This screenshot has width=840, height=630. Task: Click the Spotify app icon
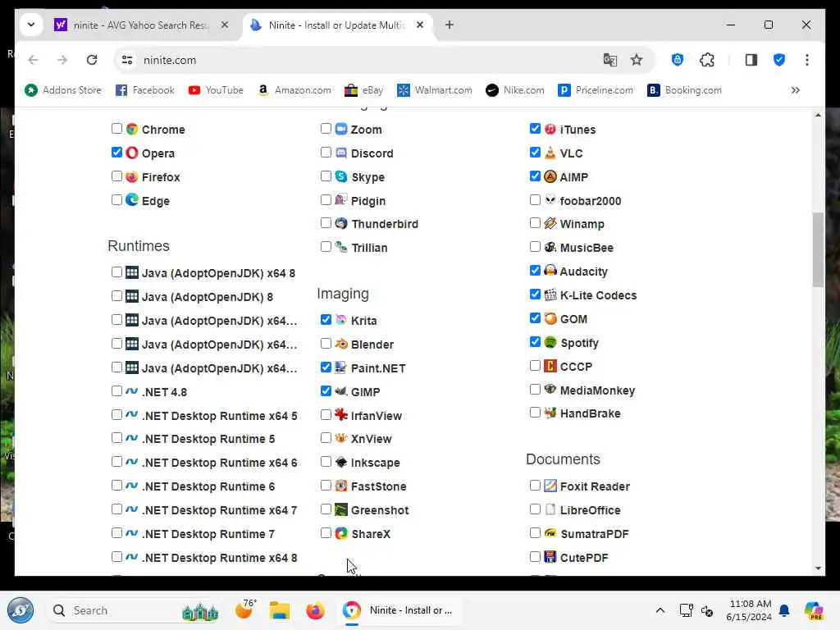pos(550,342)
